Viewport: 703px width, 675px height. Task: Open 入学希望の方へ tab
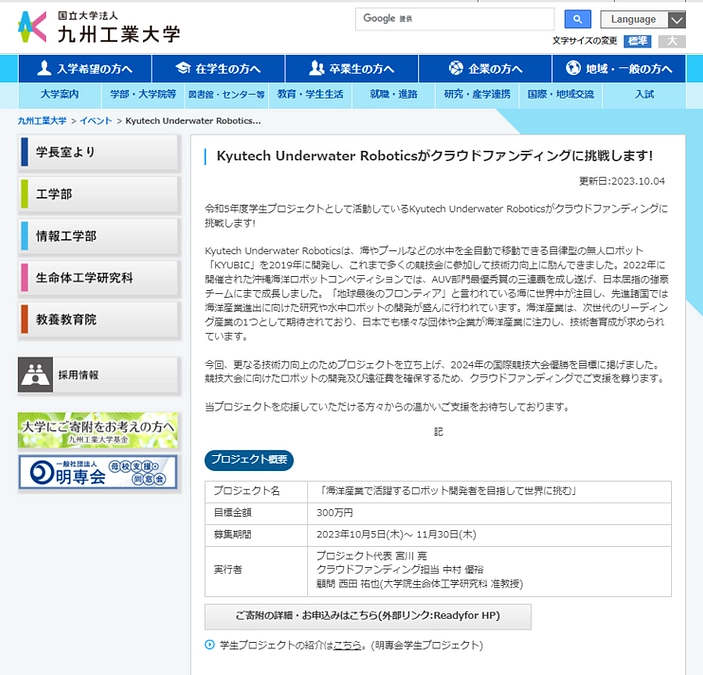pos(85,69)
